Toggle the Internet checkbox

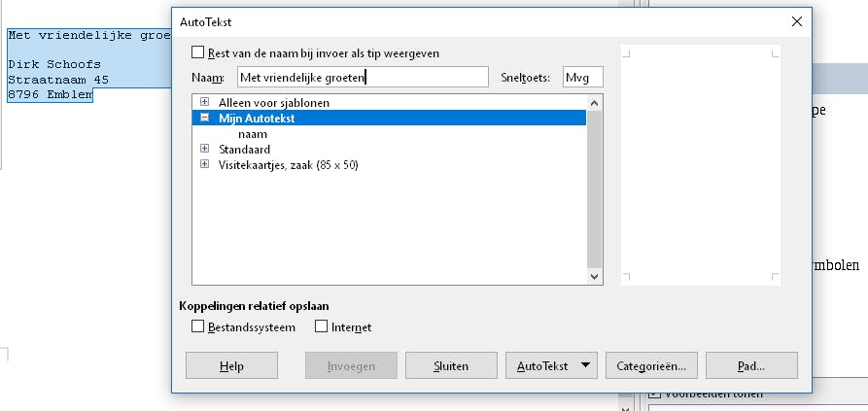click(x=322, y=327)
